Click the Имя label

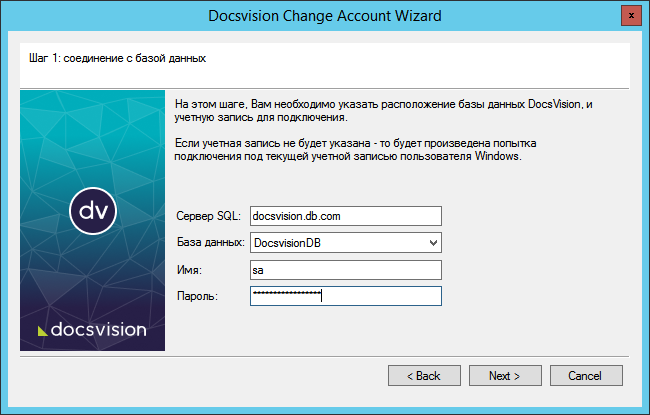point(189,270)
